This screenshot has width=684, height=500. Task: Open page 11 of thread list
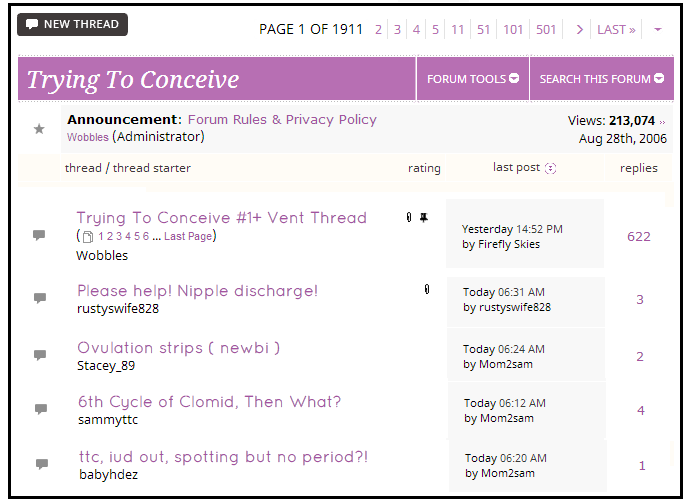click(x=457, y=30)
